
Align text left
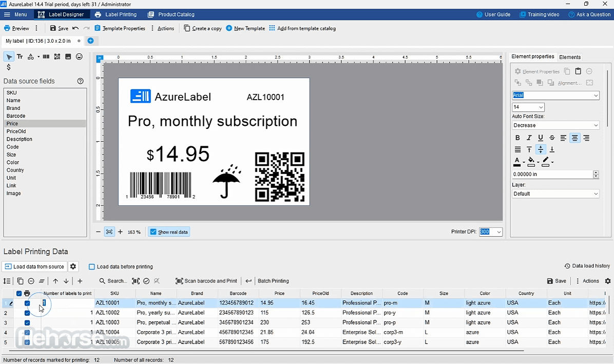point(563,138)
